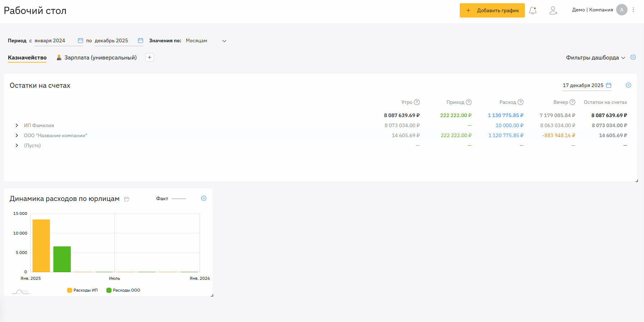Open settings gear of Остатки на счетах widget
Image resolution: width=644 pixels, height=322 pixels.
point(628,85)
